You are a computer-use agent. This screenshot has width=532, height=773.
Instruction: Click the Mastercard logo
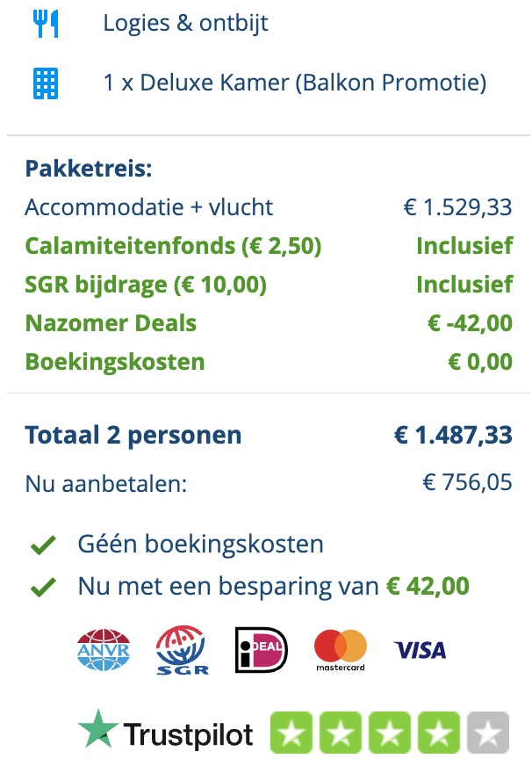[340, 650]
